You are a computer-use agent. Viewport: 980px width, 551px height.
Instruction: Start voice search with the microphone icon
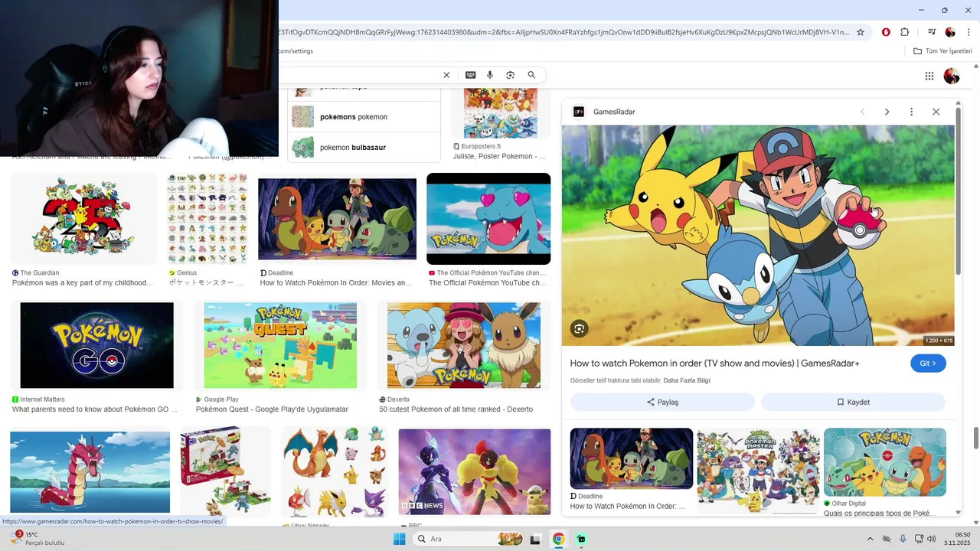click(490, 75)
